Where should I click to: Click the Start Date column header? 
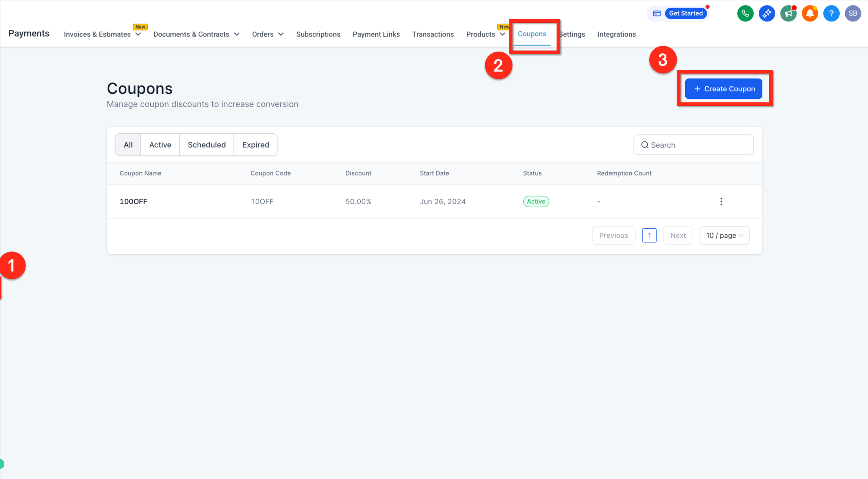434,173
